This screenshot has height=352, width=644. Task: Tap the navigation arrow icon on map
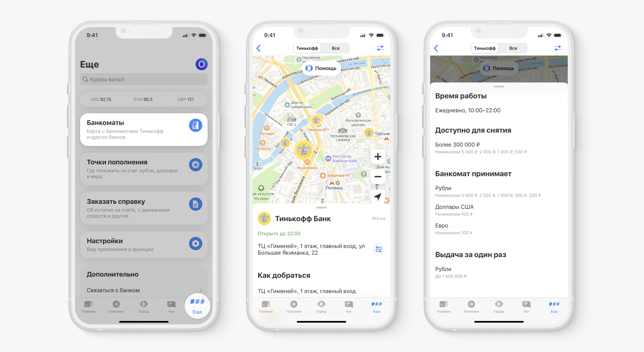(x=376, y=197)
